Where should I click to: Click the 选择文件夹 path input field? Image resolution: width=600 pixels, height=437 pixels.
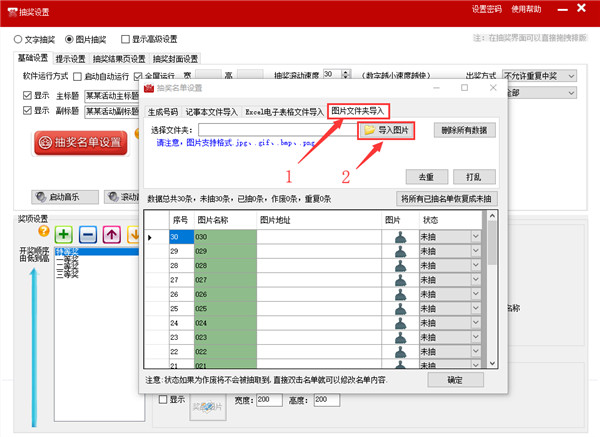275,130
